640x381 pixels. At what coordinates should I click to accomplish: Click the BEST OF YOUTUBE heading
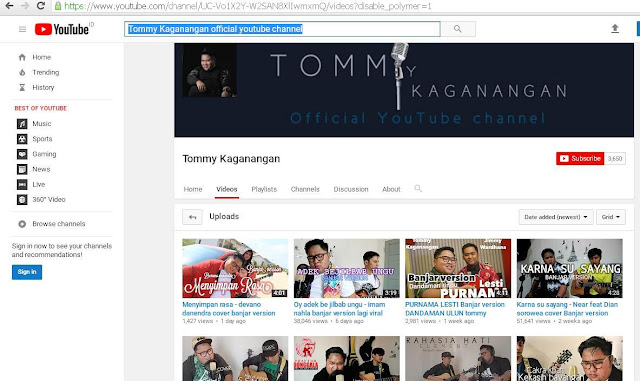coord(40,108)
